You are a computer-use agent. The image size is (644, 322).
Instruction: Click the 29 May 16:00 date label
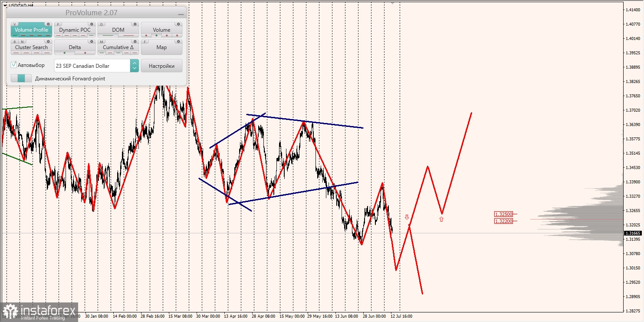point(320,316)
